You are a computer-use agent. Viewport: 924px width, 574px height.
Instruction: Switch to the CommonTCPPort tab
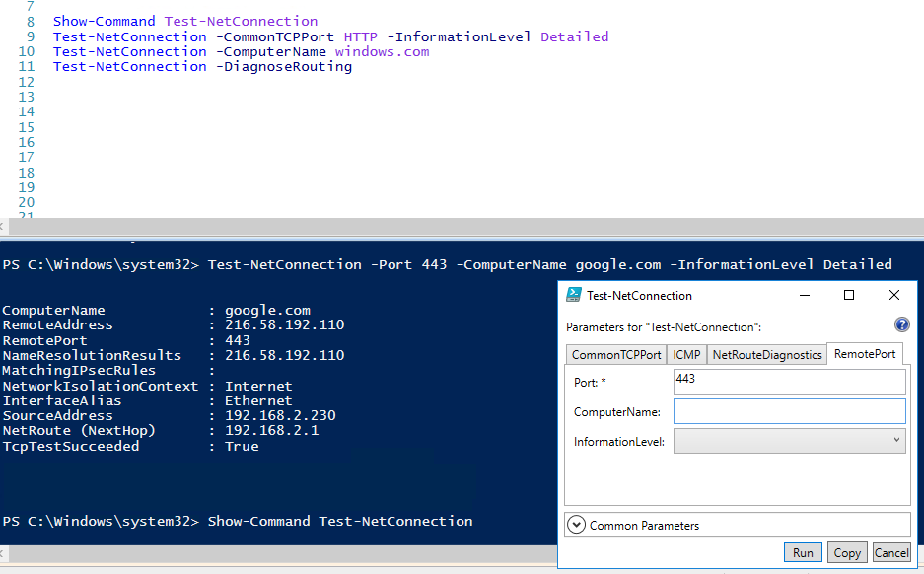(615, 355)
